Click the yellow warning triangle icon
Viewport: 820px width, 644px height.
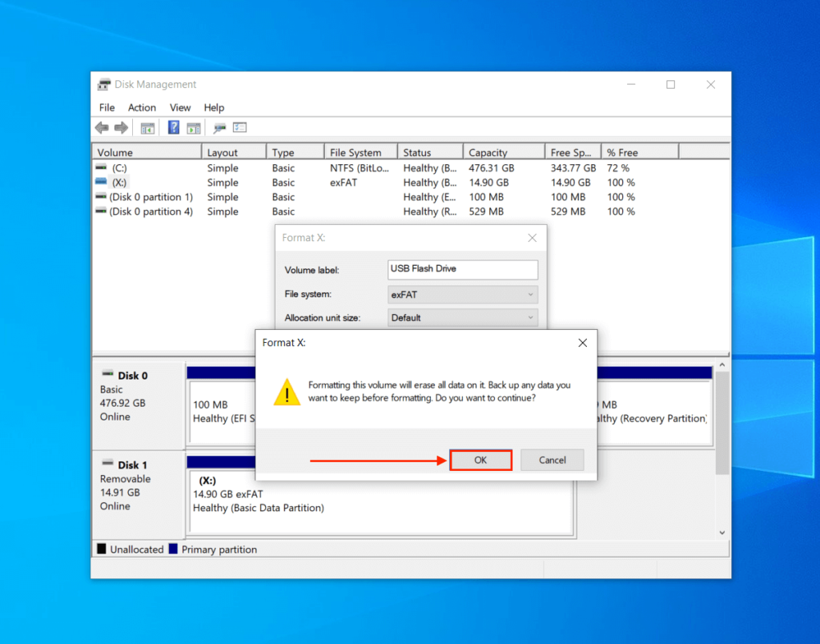point(287,392)
